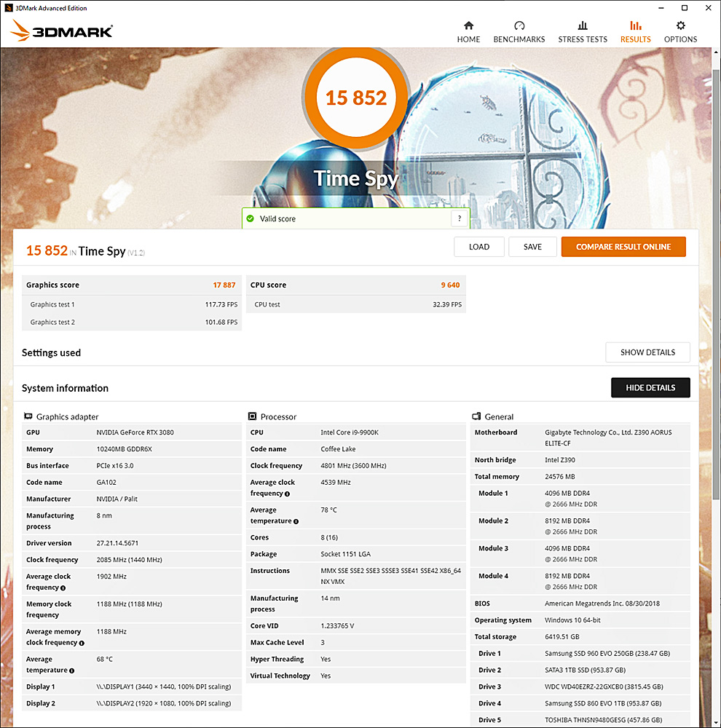The image size is (721, 728).
Task: Click the SAVE button
Action: click(532, 247)
